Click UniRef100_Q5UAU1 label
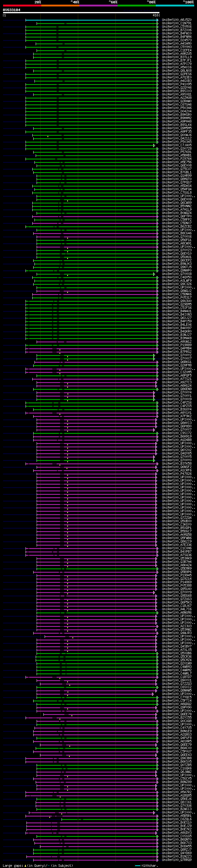 pyautogui.click(x=177, y=257)
